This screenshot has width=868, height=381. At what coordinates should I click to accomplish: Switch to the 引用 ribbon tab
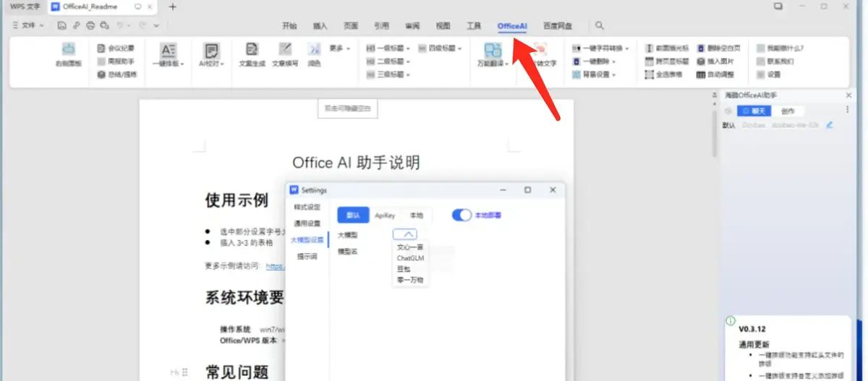381,25
